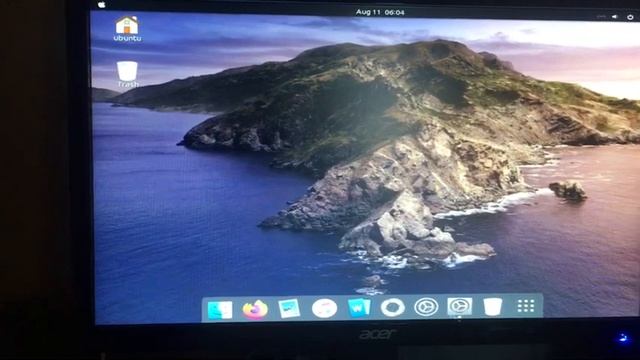This screenshot has width=640, height=360.
Task: Open the power icon system menu
Action: tap(630, 17)
